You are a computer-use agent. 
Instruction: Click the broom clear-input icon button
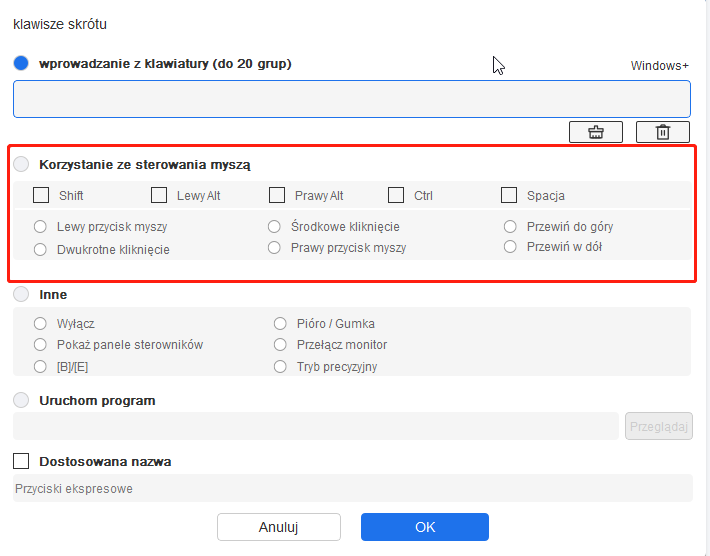click(x=595, y=132)
